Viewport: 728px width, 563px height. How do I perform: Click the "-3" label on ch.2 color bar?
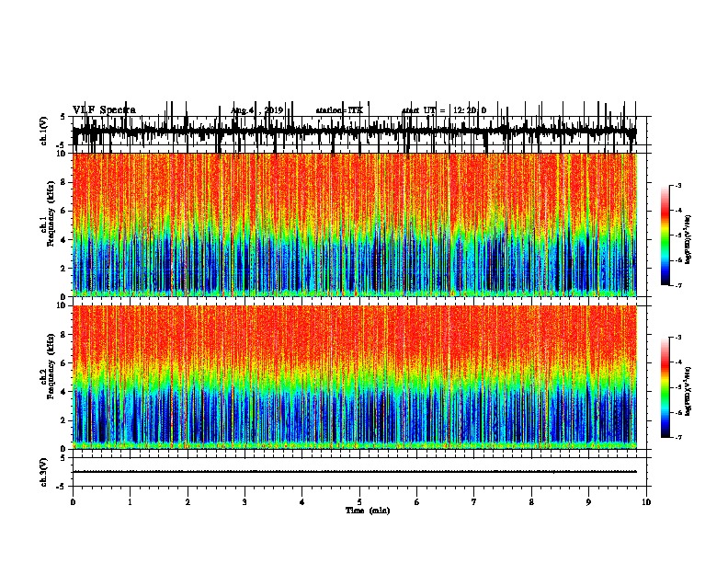pyautogui.click(x=678, y=338)
